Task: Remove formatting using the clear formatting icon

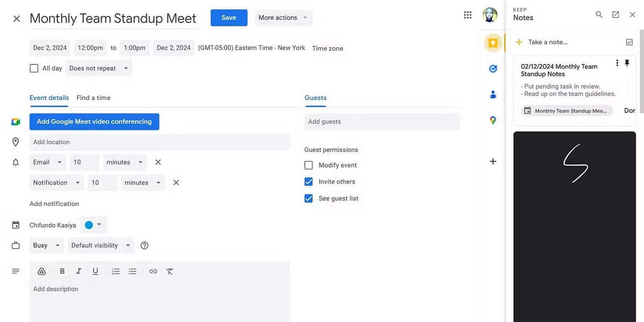Action: pos(170,271)
